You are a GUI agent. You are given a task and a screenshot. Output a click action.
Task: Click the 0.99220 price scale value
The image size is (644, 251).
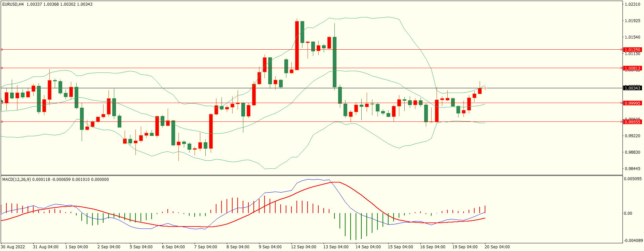[632, 136]
